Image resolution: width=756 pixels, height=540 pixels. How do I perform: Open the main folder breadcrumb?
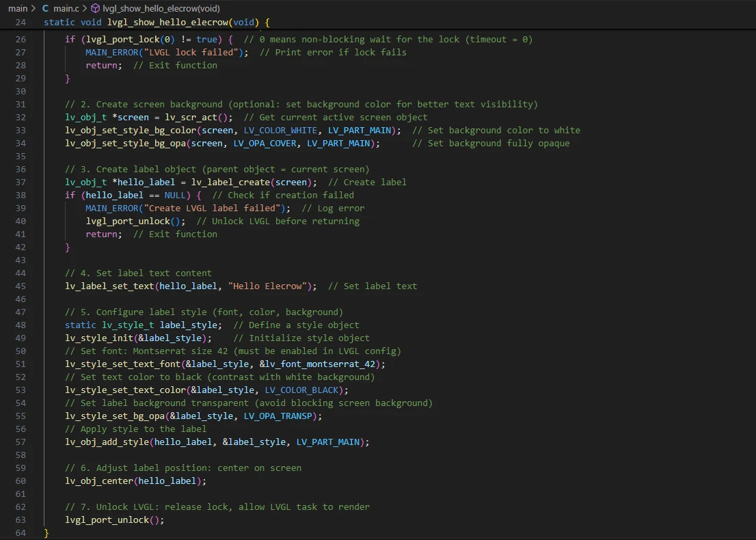(x=18, y=9)
